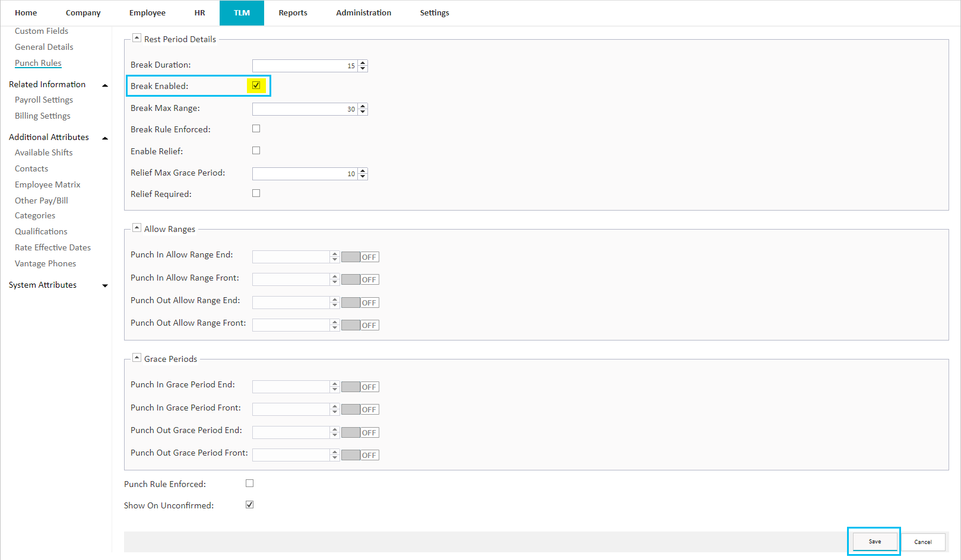Check the Relief Required checkbox
Image resolution: width=961 pixels, height=560 pixels.
pyautogui.click(x=256, y=193)
